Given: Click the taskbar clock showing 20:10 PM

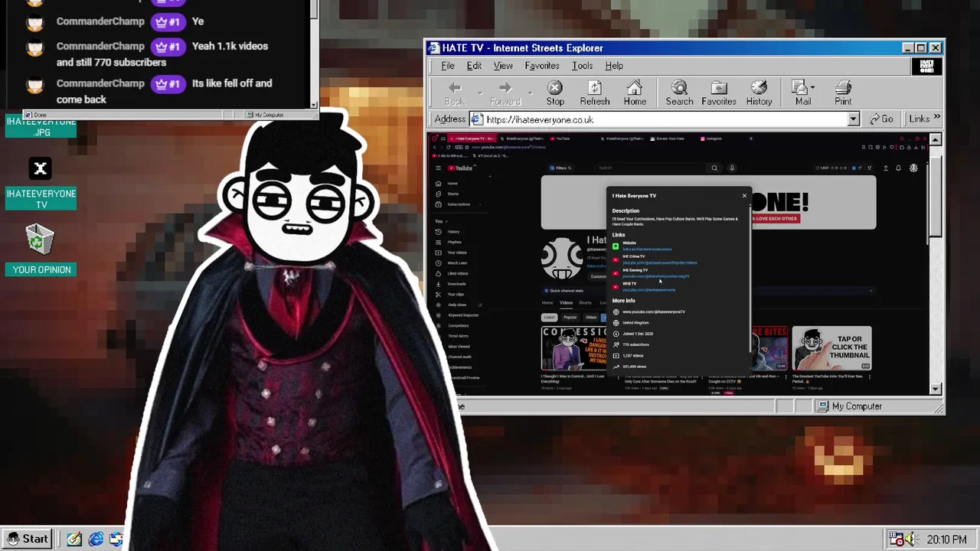Looking at the screenshot, I should [946, 540].
